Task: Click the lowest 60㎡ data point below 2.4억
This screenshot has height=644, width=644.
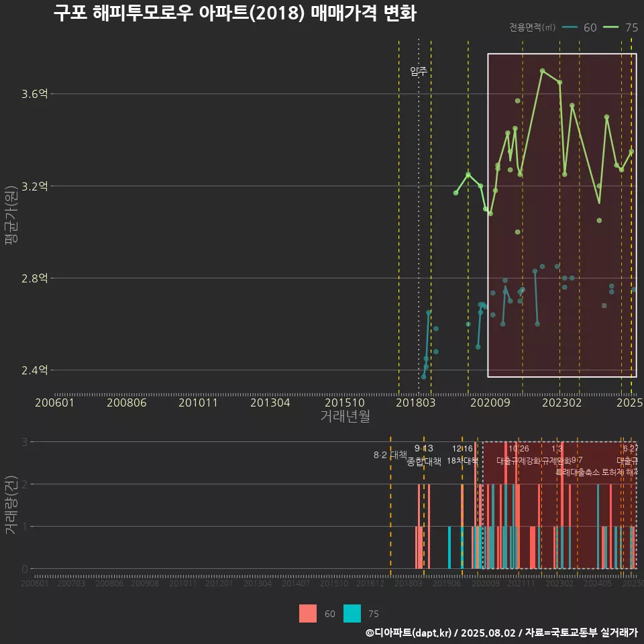Action: [423, 376]
